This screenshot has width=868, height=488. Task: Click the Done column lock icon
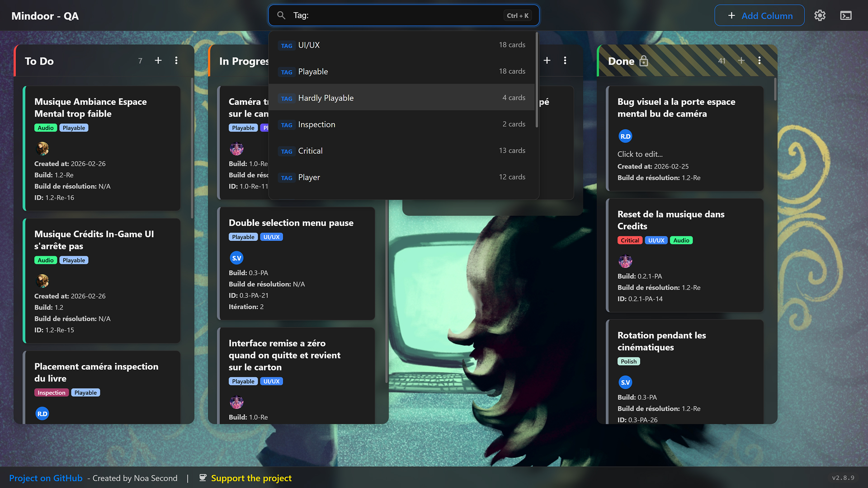[644, 61]
